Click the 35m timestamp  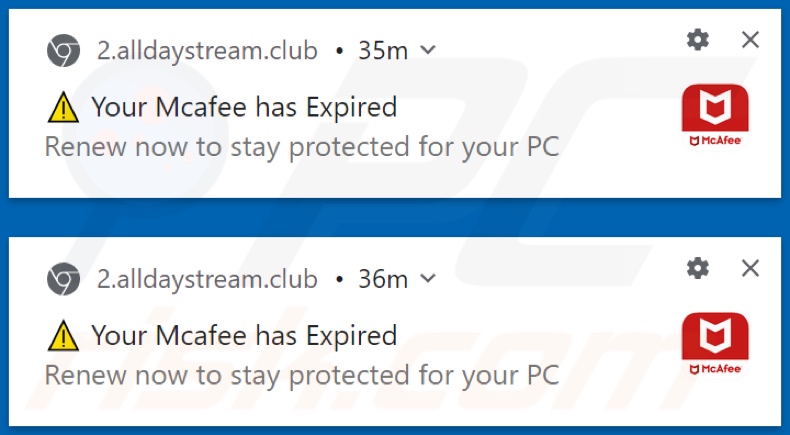[x=383, y=50]
